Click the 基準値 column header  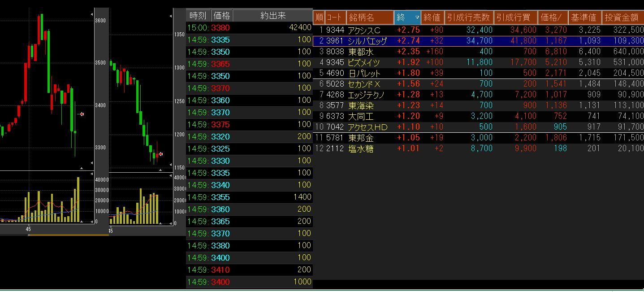584,17
